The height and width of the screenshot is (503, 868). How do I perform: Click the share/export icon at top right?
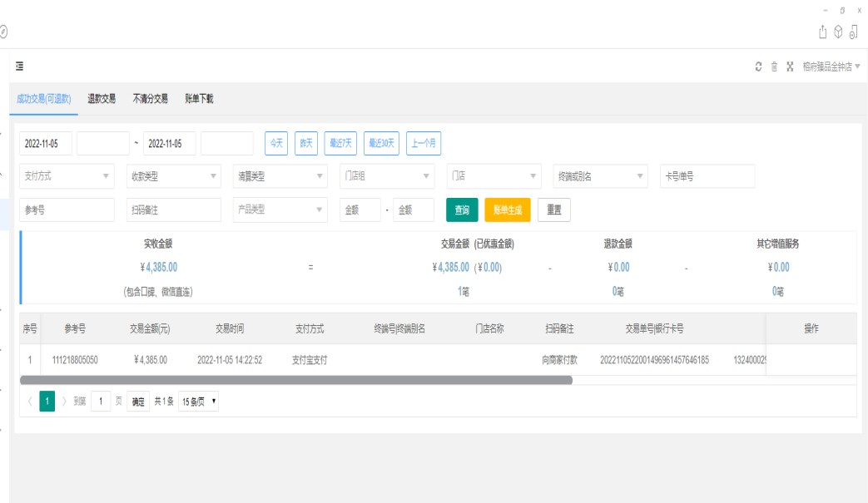823,32
